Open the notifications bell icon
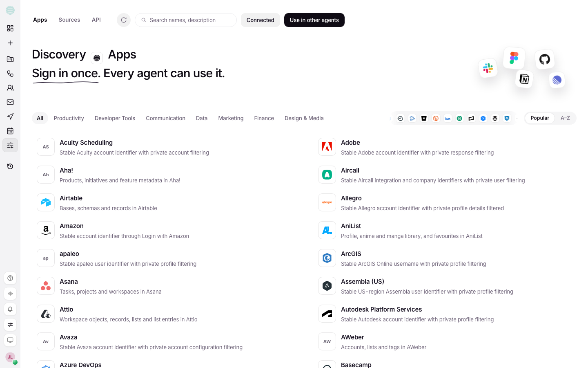 (10, 309)
